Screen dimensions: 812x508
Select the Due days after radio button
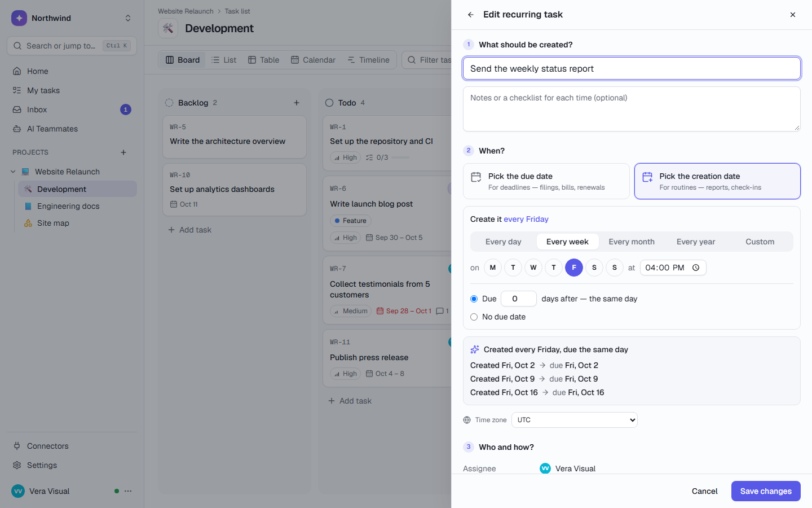(474, 299)
